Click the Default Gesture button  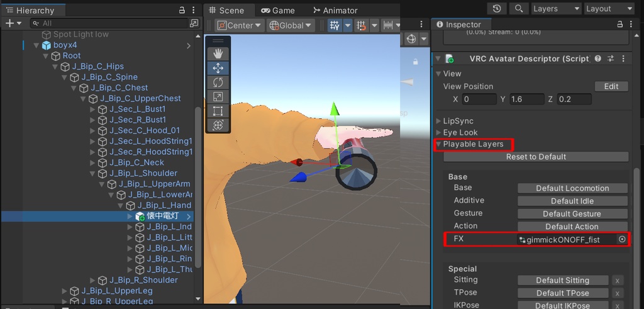pos(572,214)
